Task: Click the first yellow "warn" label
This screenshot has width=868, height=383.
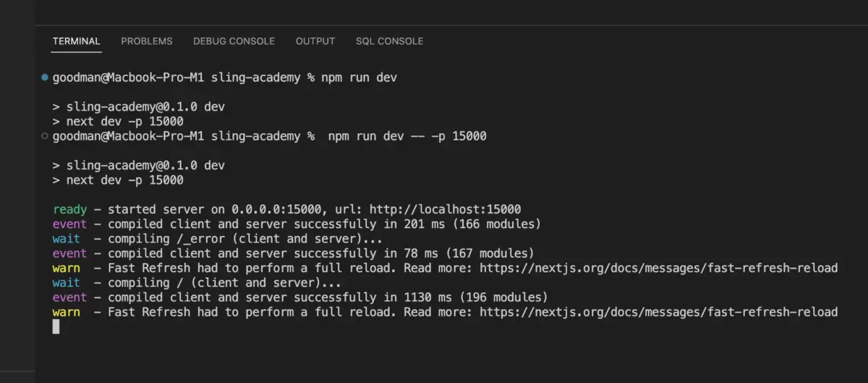Action: pos(66,268)
